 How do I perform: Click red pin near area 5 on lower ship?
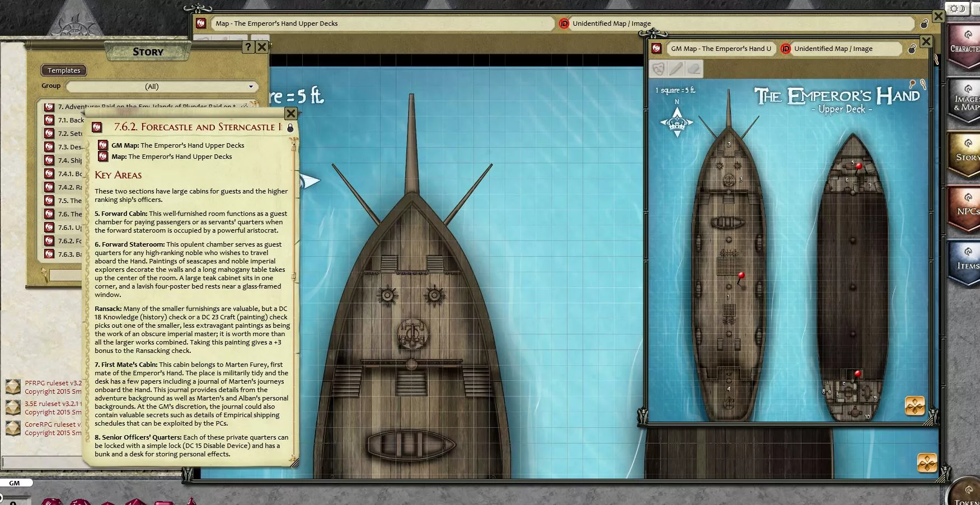tap(859, 166)
